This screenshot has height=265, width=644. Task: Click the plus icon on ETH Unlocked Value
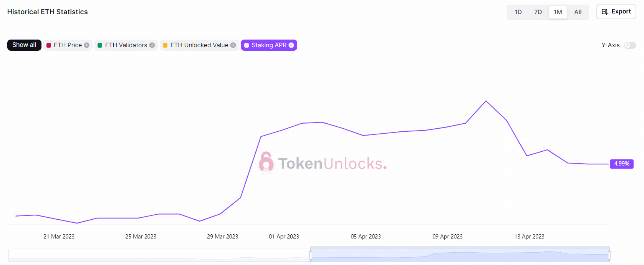233,45
